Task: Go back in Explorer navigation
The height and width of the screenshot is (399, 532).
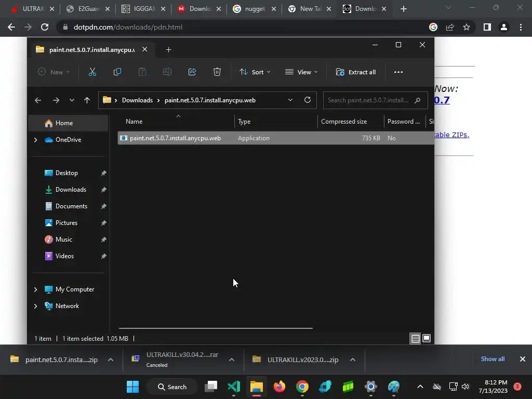Action: [x=37, y=100]
